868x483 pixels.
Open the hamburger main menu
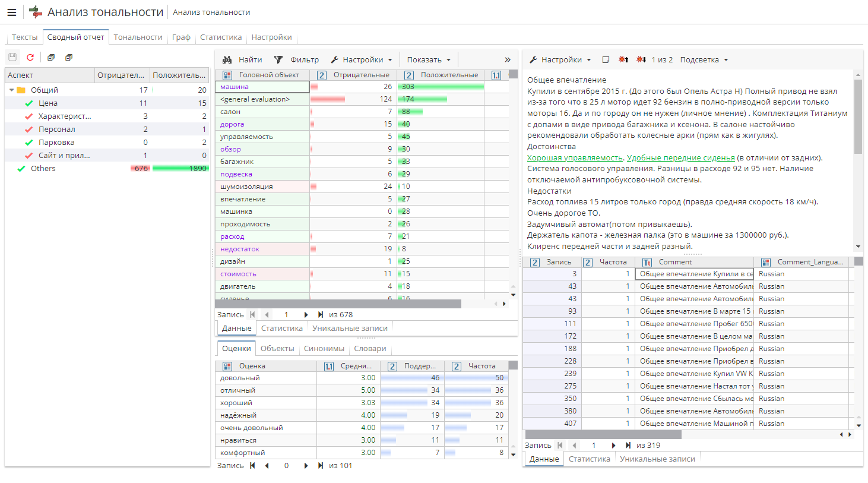point(11,12)
